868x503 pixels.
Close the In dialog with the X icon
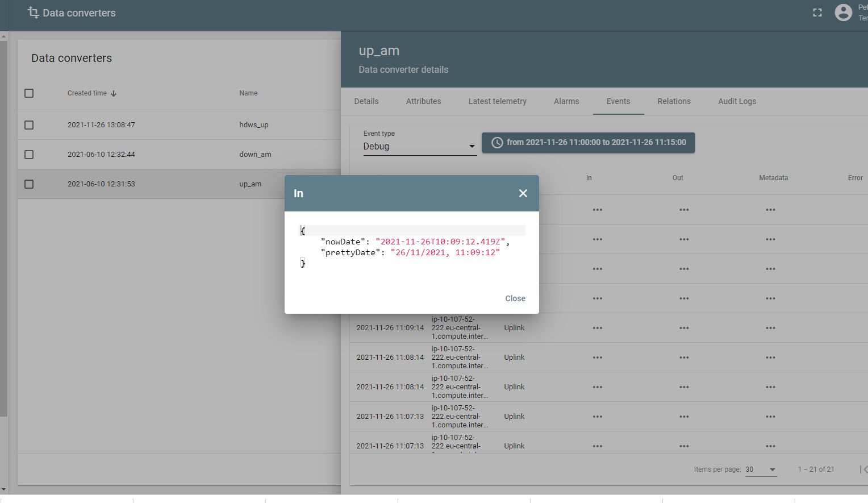pos(523,193)
